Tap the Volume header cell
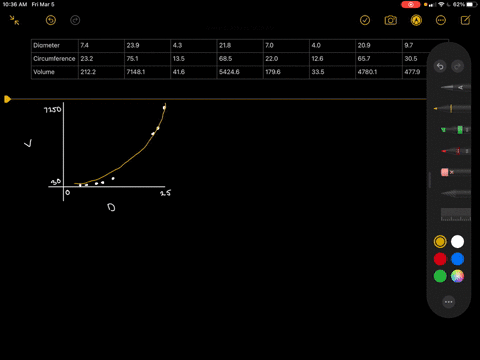The image size is (480, 360). [x=55, y=72]
